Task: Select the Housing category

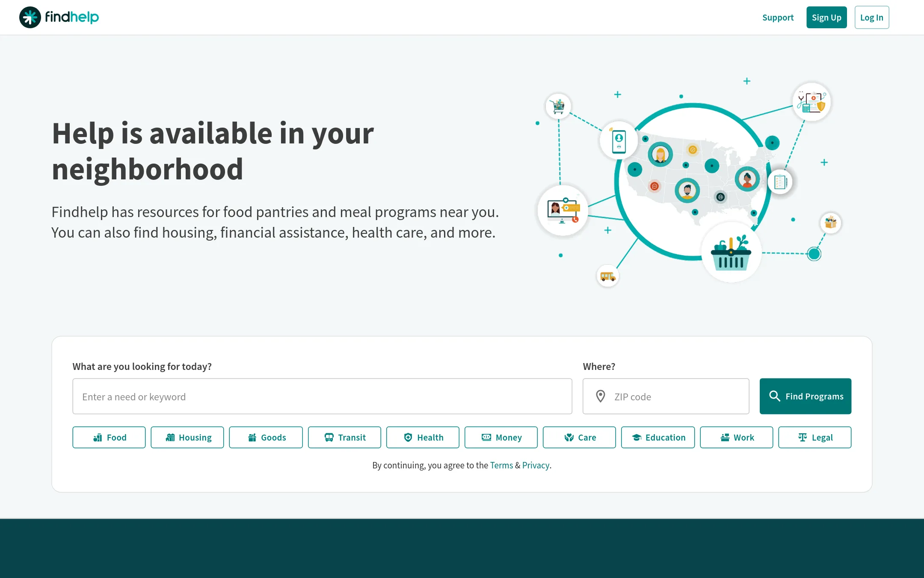Action: (x=187, y=438)
